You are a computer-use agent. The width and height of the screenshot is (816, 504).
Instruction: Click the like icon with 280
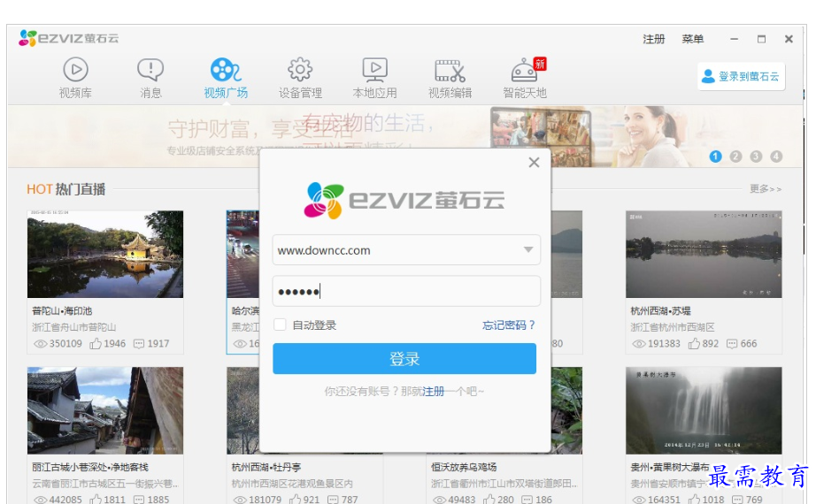tap(489, 500)
